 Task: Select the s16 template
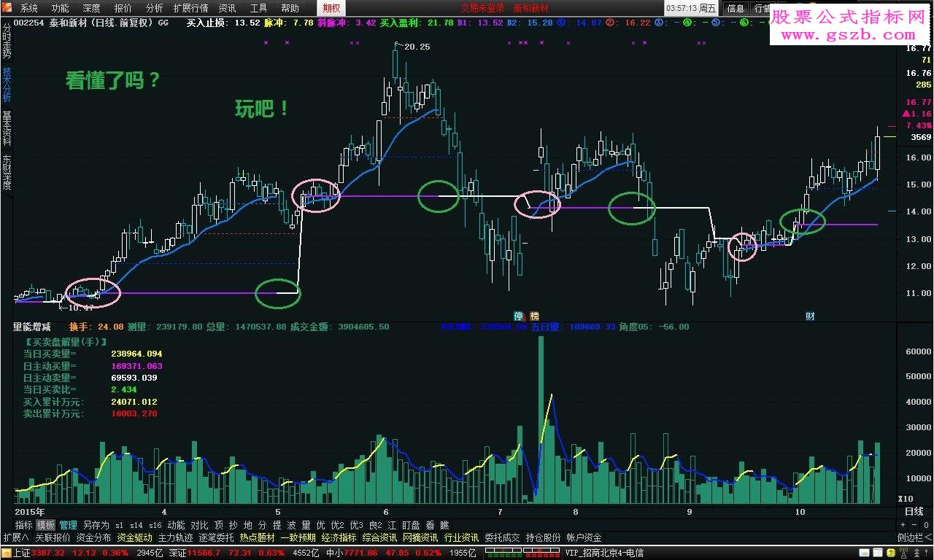pos(155,524)
